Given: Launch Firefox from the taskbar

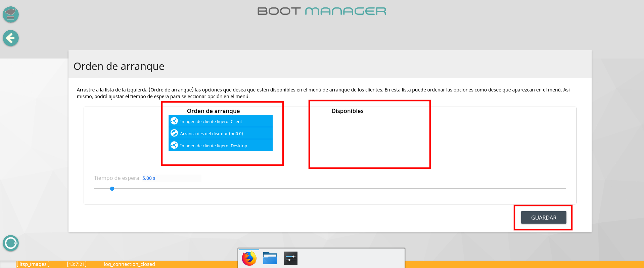Looking at the screenshot, I should pos(249,258).
